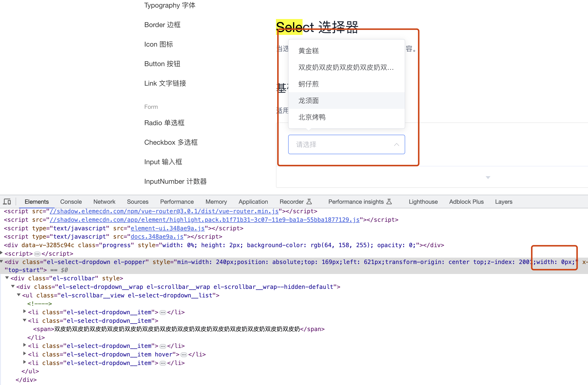Image resolution: width=588 pixels, height=385 pixels.
Task: Click the Form group label in sidebar
Action: (x=151, y=107)
